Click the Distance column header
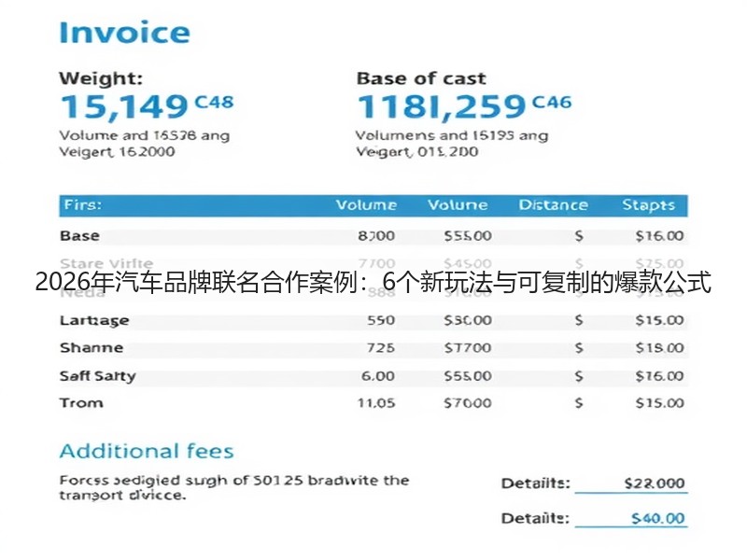This screenshot has height=560, width=747. (x=553, y=204)
